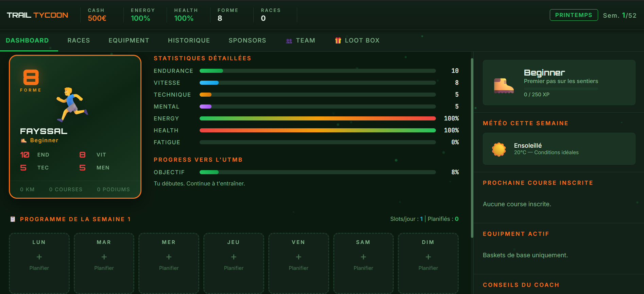The image size is (644, 294).
Task: Click the 8% objectif value
Action: (455, 172)
